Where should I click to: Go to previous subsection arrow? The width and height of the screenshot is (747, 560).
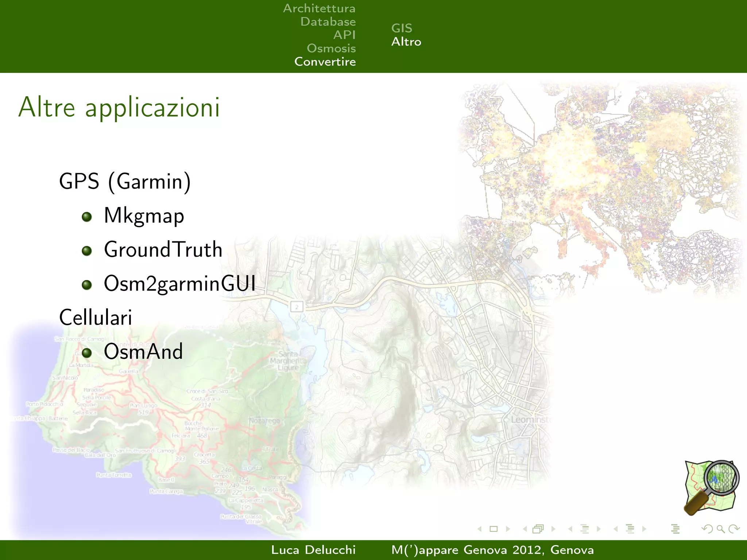coord(570,529)
